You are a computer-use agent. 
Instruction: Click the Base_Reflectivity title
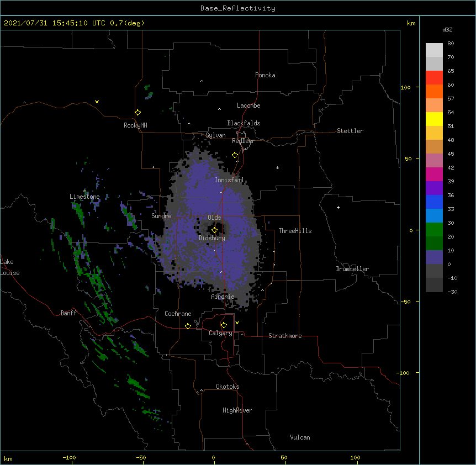tap(238, 8)
